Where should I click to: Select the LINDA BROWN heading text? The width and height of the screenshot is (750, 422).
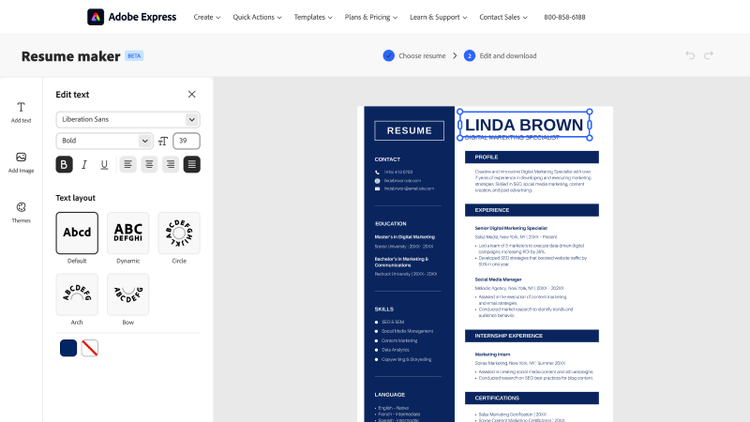[524, 125]
